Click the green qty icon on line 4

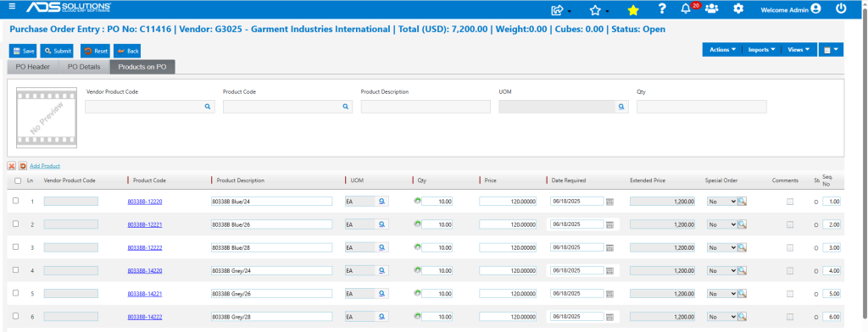417,270
